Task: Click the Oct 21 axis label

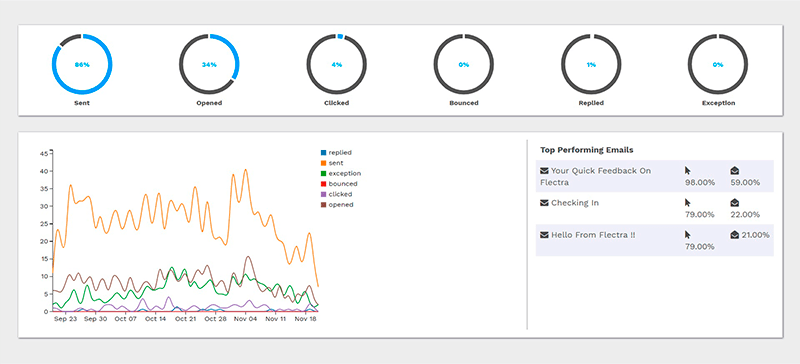Action: click(x=185, y=319)
